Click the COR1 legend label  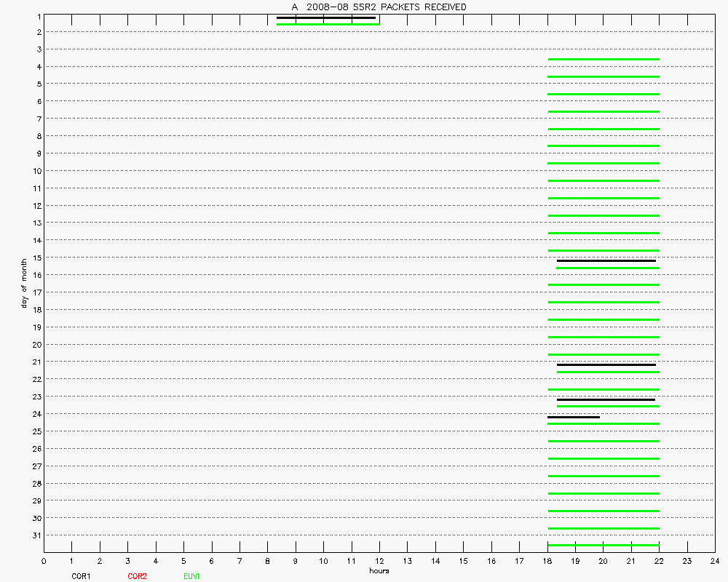[x=81, y=576]
